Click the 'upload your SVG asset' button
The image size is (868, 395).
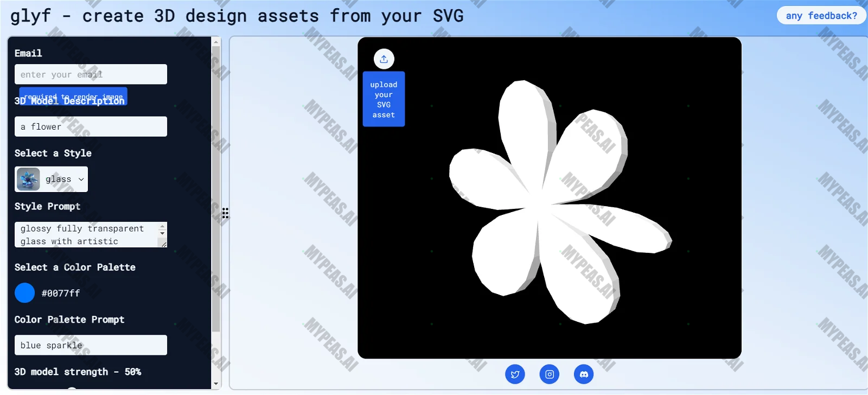(384, 99)
